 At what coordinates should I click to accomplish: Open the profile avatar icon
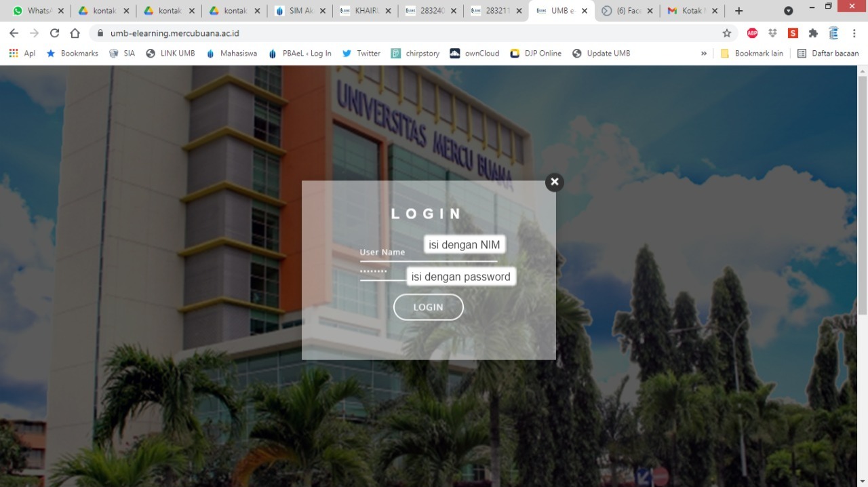(833, 33)
